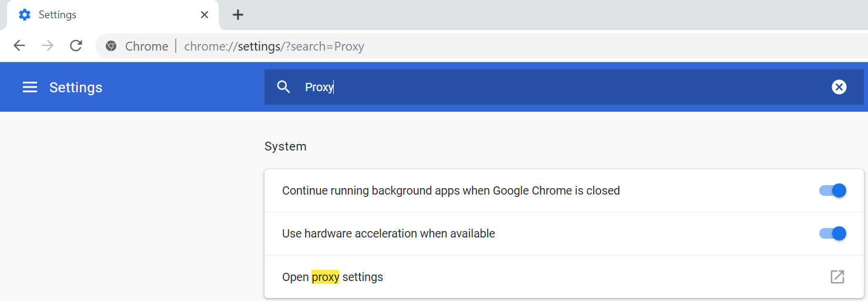Click the 'Use hardware acceleration when available' label

pyautogui.click(x=388, y=233)
